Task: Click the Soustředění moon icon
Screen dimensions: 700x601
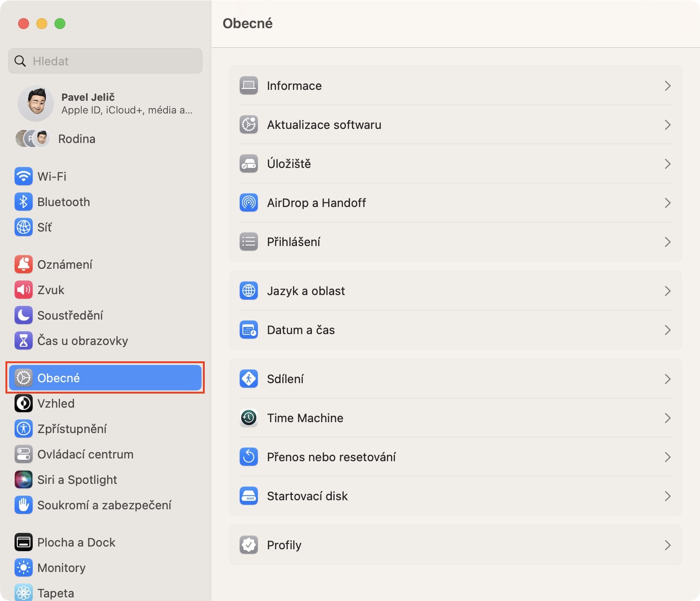Action: [x=24, y=315]
